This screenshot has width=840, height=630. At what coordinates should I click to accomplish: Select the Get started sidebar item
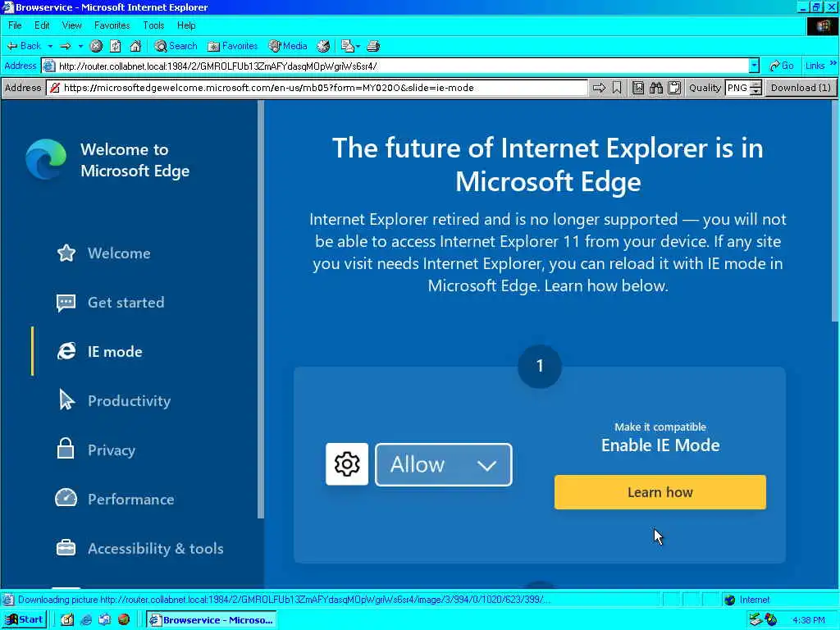(111, 302)
